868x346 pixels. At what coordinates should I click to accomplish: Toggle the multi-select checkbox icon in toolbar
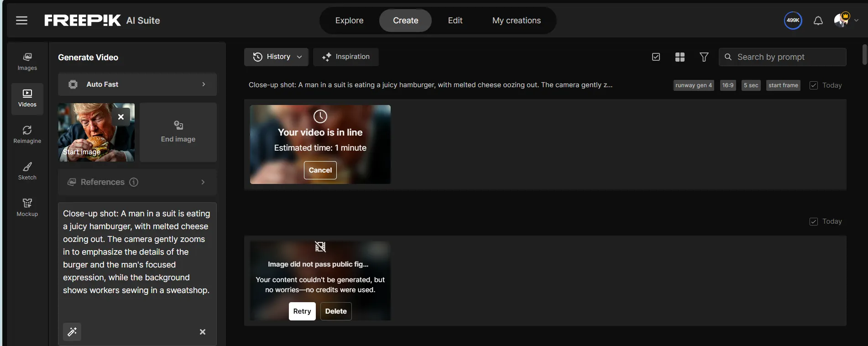tap(656, 57)
